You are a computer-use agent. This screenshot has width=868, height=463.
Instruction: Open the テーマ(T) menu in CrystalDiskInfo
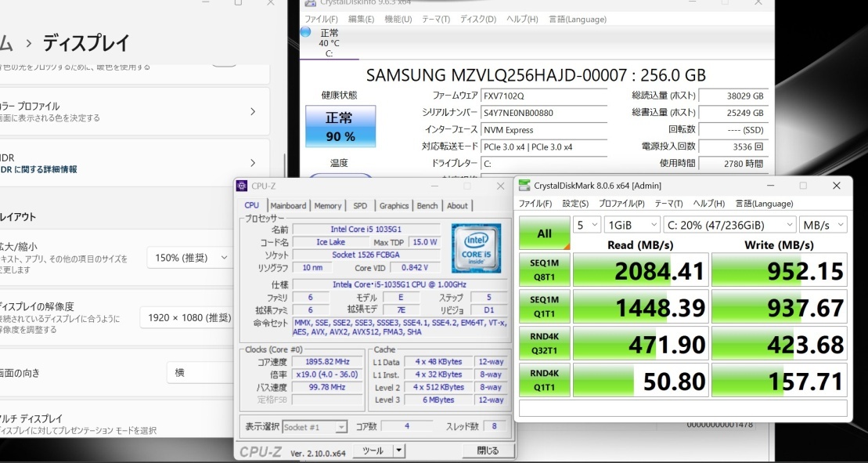point(436,19)
